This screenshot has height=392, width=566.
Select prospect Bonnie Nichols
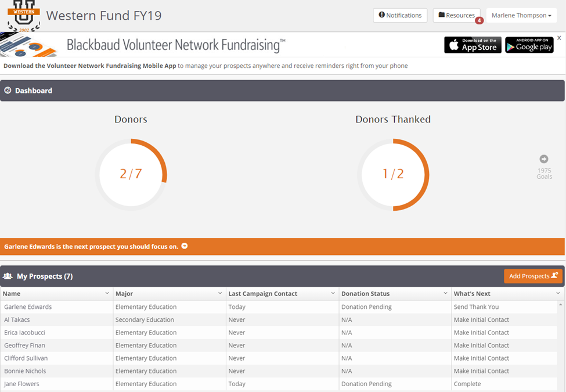pos(25,371)
